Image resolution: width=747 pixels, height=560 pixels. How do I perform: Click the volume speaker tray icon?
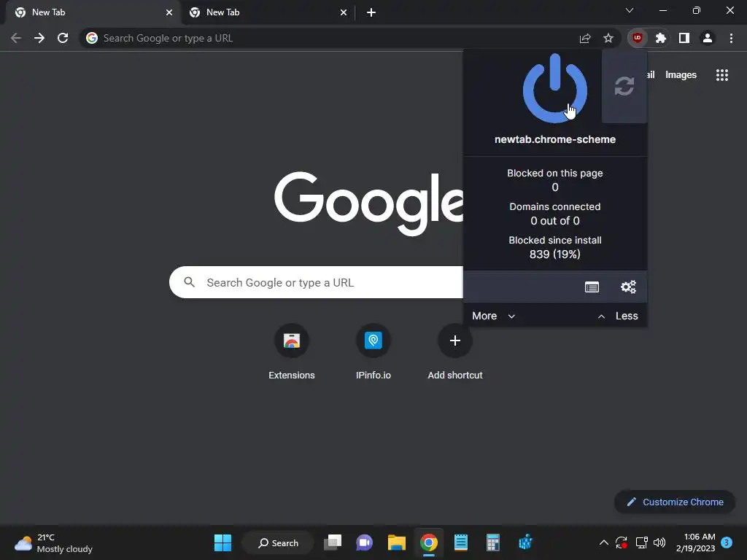659,542
